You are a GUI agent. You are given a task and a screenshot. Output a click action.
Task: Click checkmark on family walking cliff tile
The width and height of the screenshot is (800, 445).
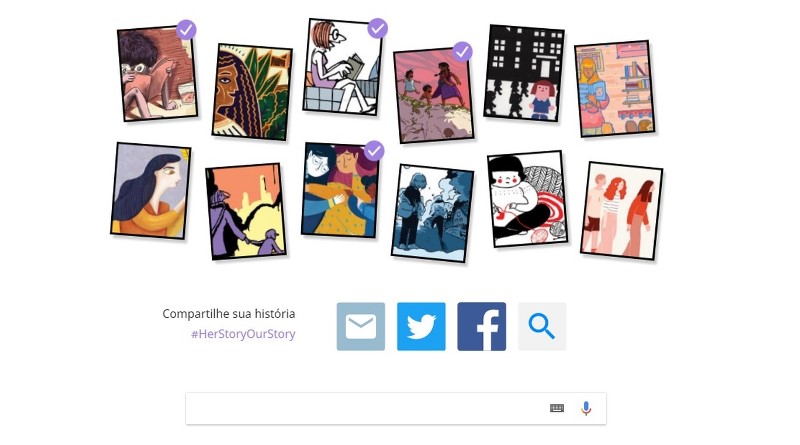click(462, 52)
